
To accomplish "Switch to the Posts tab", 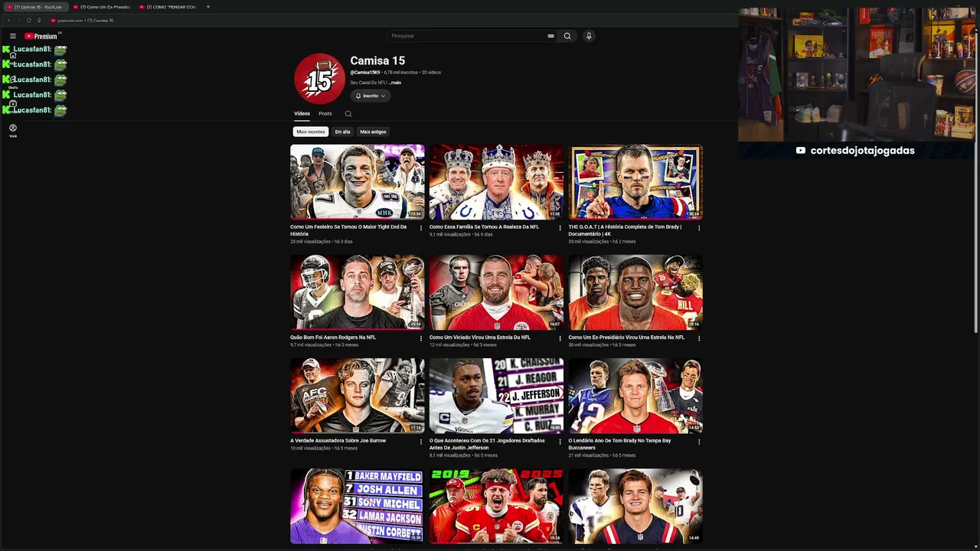I will click(x=325, y=114).
